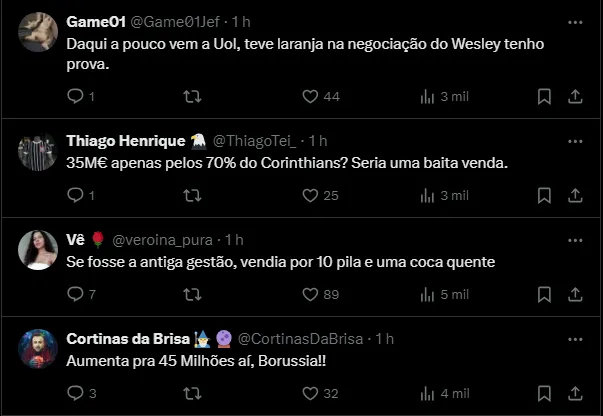Bookmark Thiago Henrique's tweet
Image resolution: width=603 pixels, height=416 pixels.
(x=544, y=195)
